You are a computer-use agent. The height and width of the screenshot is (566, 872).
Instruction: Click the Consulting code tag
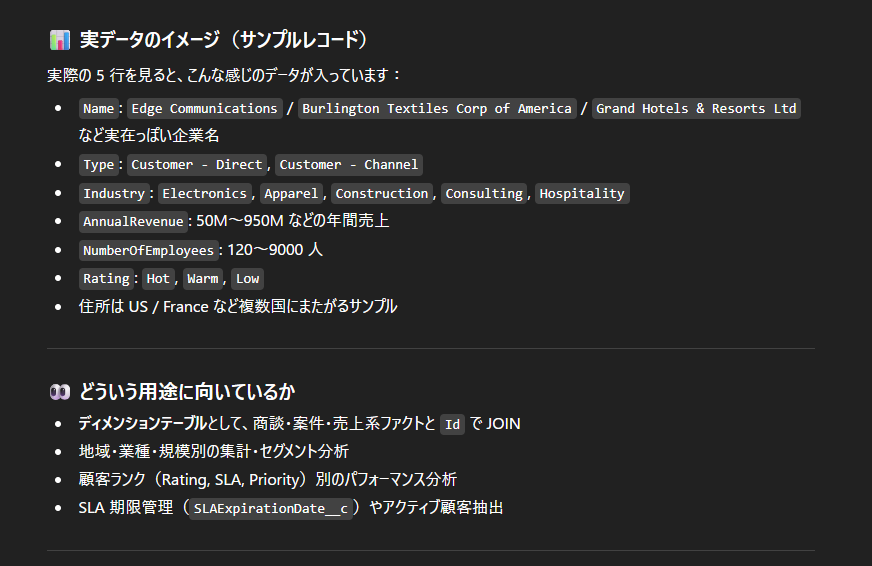[x=484, y=193]
